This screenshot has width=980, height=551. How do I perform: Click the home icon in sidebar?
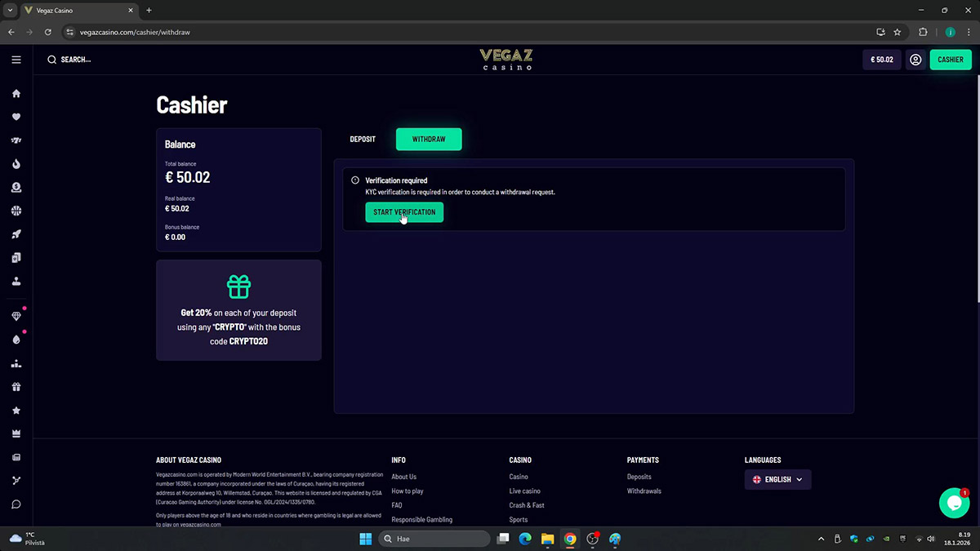tap(16, 94)
